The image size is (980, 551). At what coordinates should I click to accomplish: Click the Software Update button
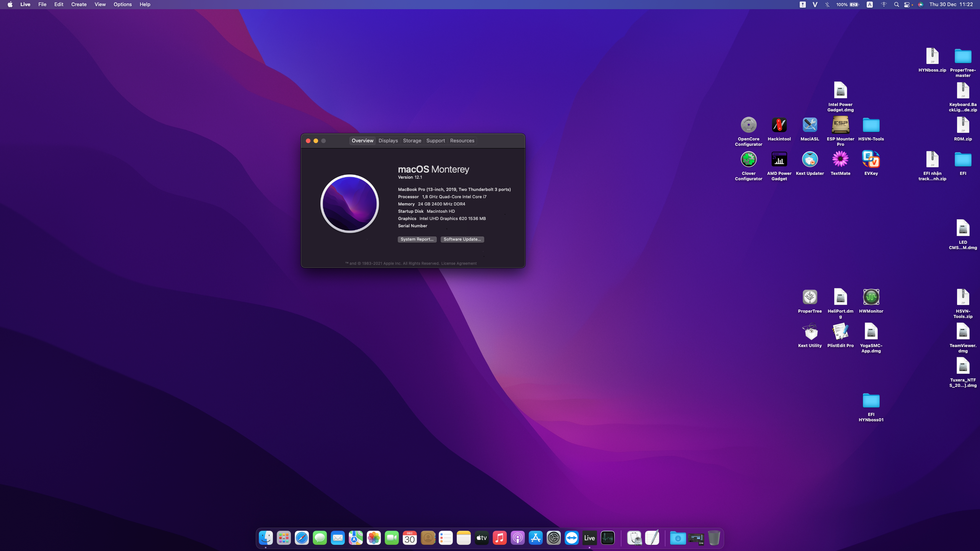click(462, 240)
